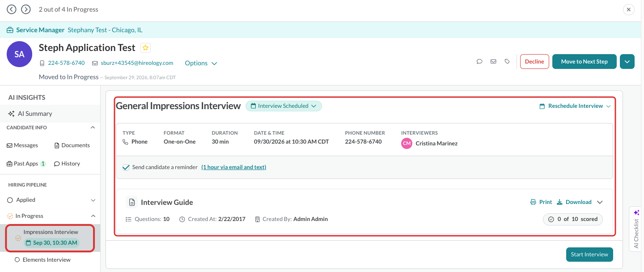The image size is (644, 272).
Task: Open the Interview Scheduled status dropdown
Action: 284,106
